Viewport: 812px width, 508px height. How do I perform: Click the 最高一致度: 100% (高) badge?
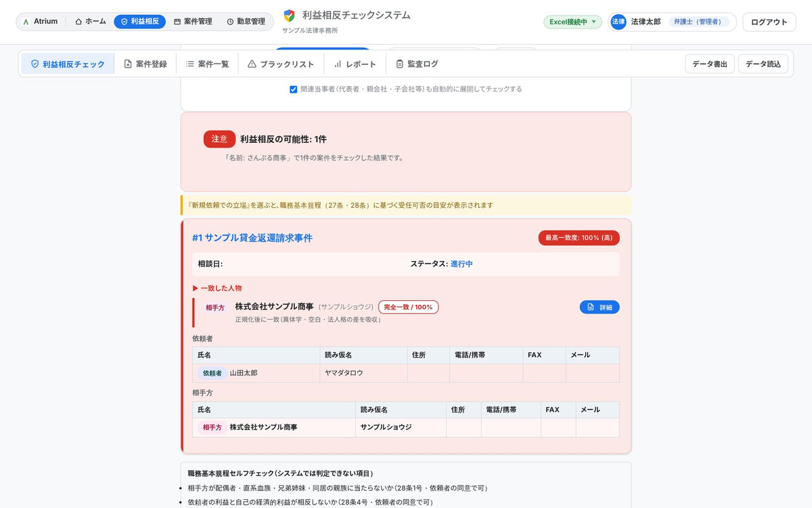pos(579,238)
